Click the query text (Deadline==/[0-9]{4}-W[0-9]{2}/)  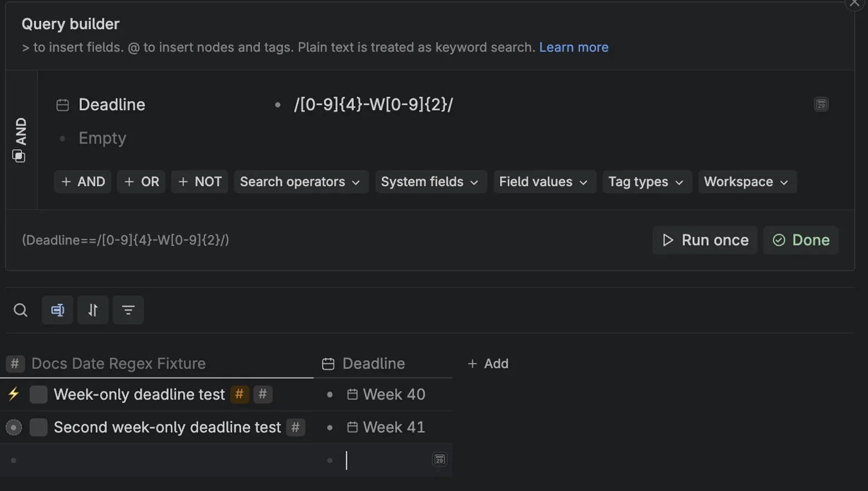126,240
